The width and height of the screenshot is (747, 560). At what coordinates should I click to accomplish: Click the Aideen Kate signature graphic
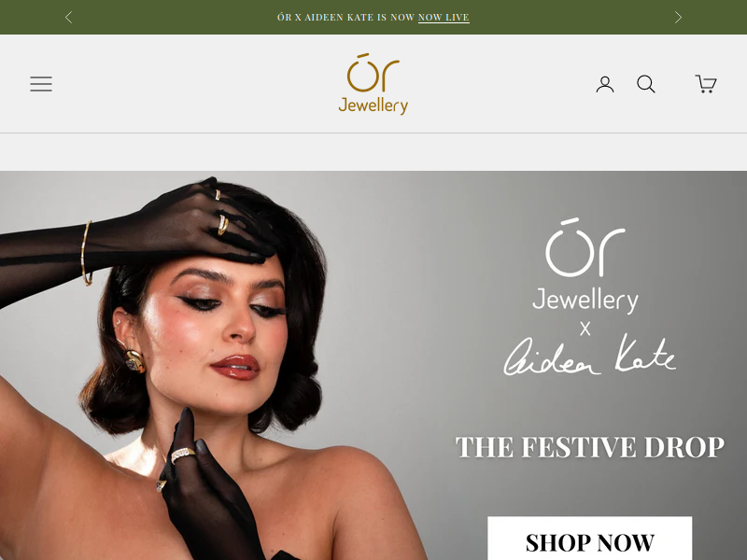[x=590, y=355]
